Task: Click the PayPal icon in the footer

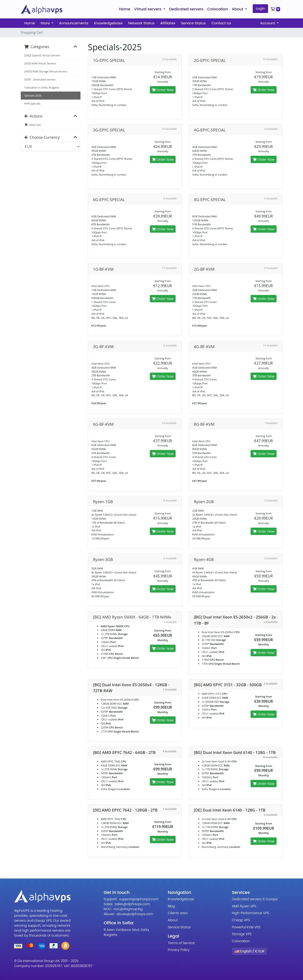Action: 54,945
